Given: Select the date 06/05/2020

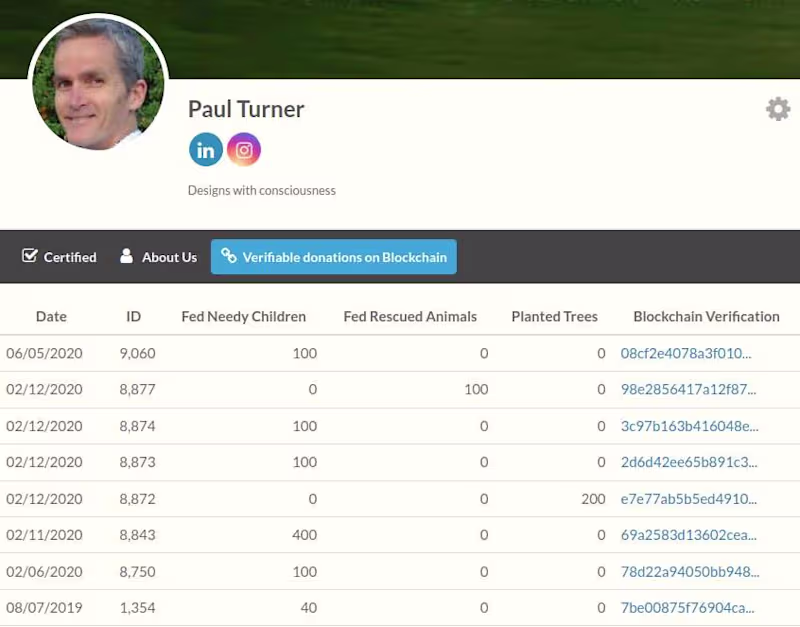Looking at the screenshot, I should (x=44, y=353).
